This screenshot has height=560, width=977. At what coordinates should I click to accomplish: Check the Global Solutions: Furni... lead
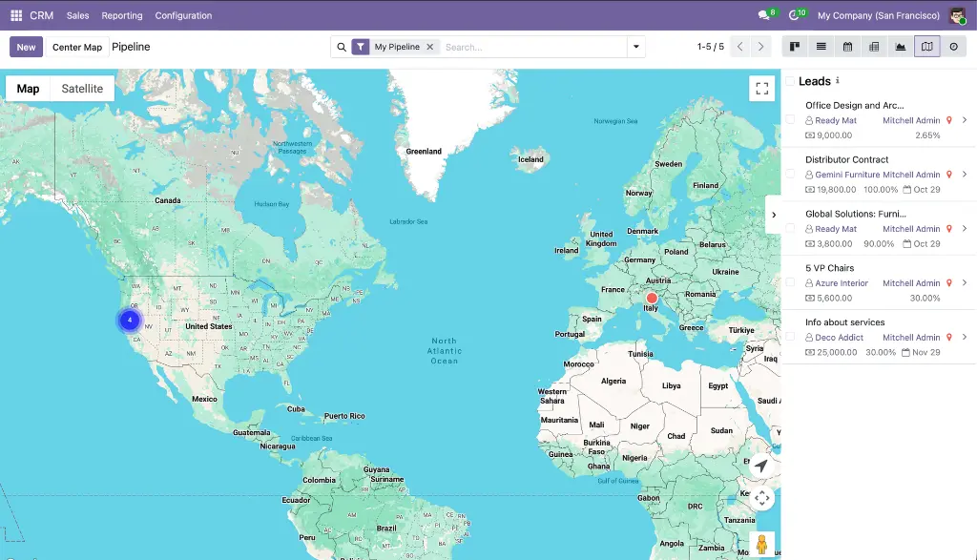click(x=790, y=228)
